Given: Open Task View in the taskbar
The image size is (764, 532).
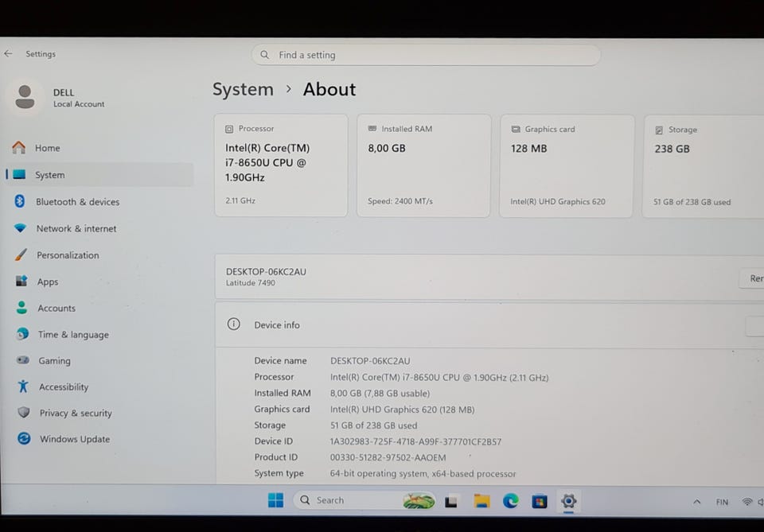Looking at the screenshot, I should coord(451,501).
